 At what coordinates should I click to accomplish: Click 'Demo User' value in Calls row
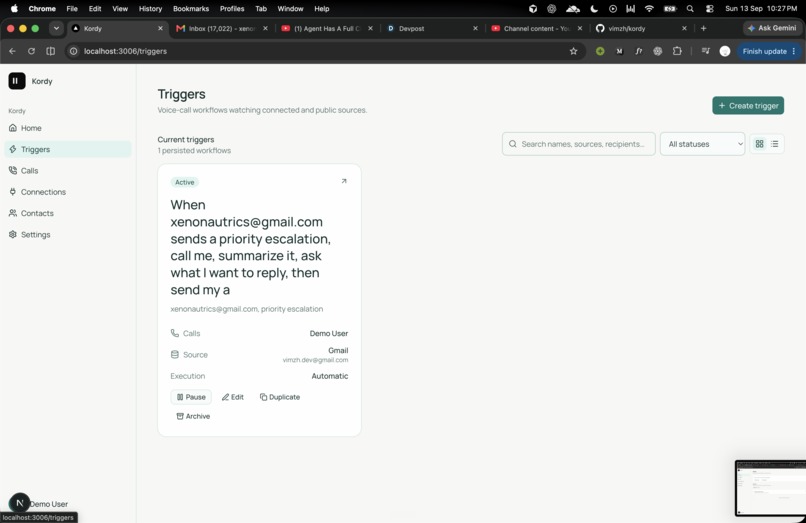pos(328,333)
